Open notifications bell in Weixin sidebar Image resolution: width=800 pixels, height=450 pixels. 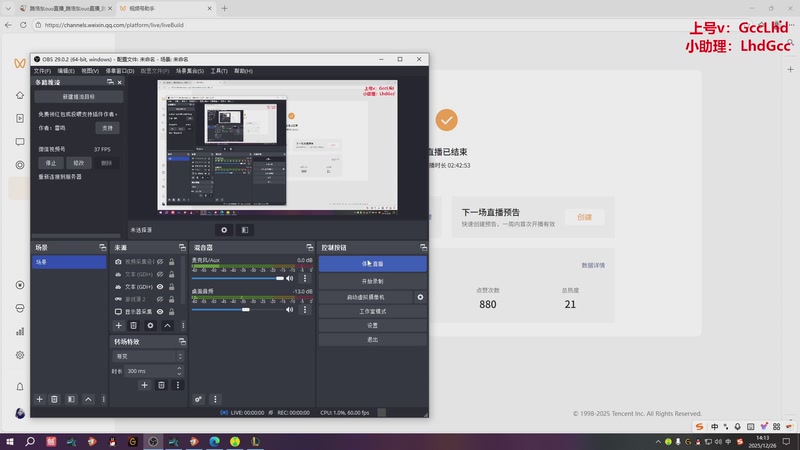pos(20,387)
